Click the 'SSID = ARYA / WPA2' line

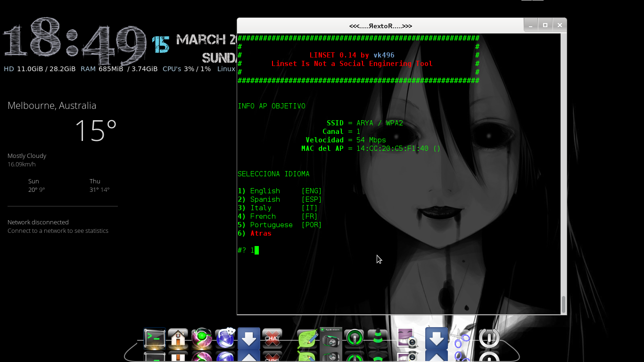tap(364, 123)
